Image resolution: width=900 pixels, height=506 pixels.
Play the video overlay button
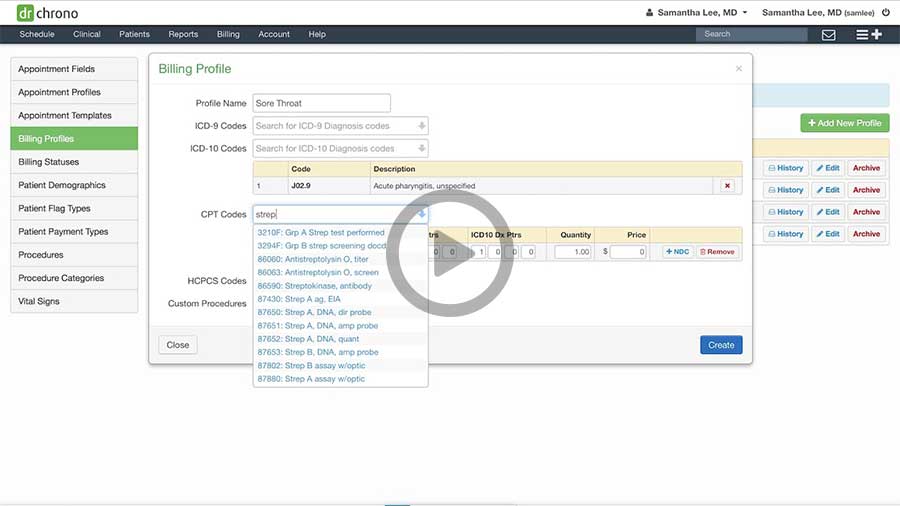coord(450,252)
